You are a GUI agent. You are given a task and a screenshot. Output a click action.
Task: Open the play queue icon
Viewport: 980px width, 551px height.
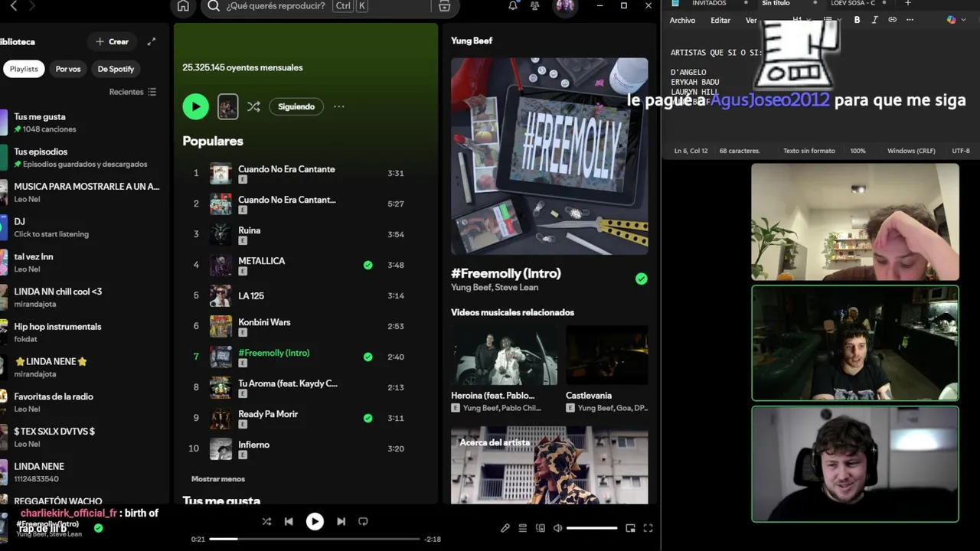click(x=523, y=528)
